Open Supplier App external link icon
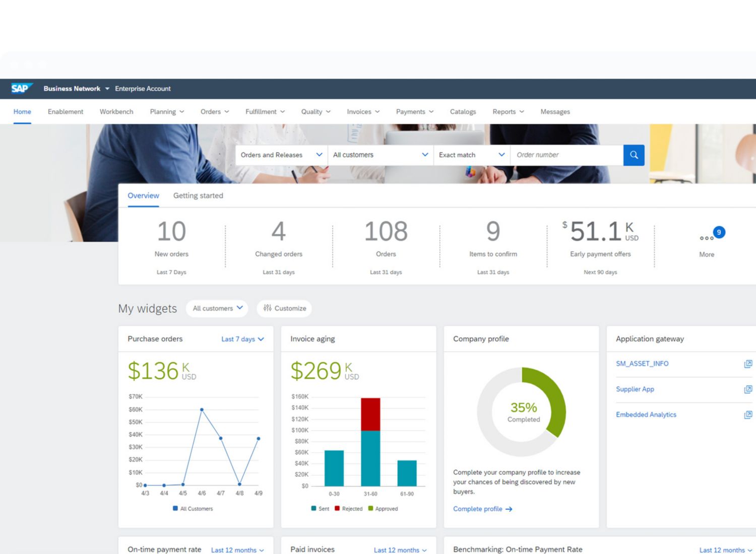 point(748,389)
